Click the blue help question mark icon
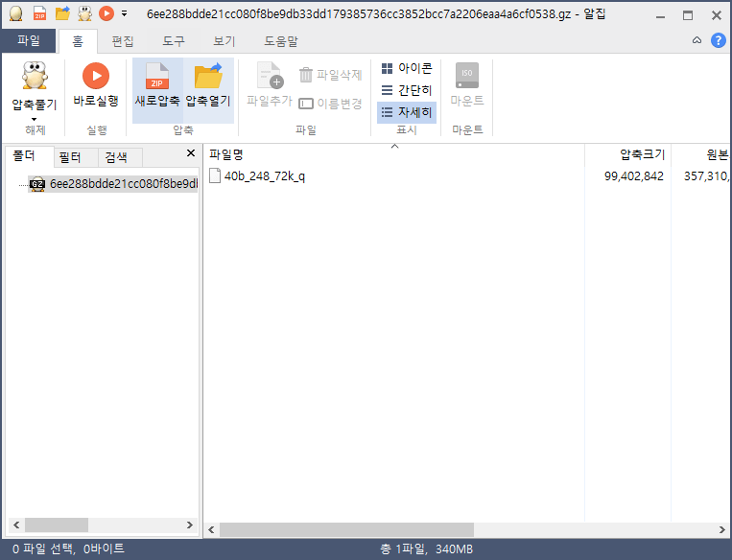Viewport: 732px width, 560px height. 718,40
